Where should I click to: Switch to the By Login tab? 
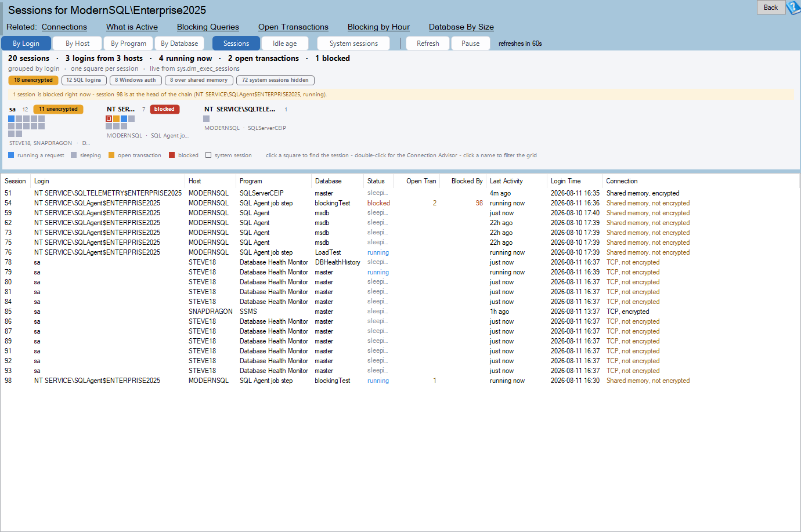[26, 44]
